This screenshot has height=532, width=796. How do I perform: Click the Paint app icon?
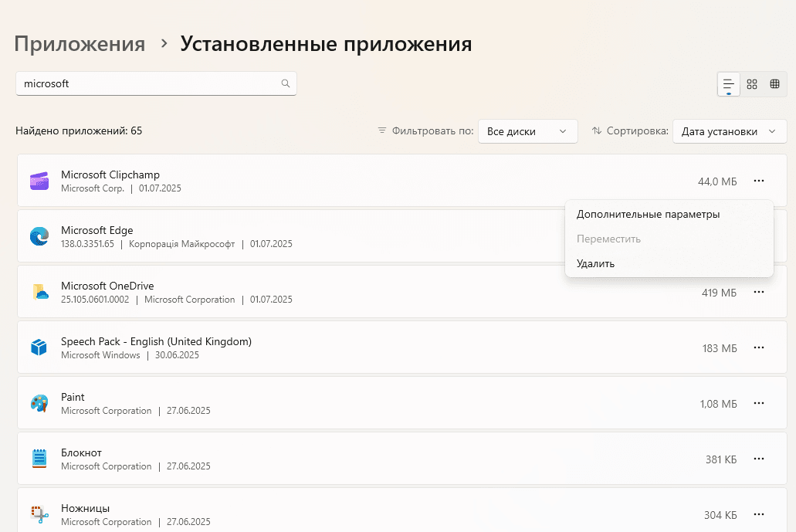39,403
